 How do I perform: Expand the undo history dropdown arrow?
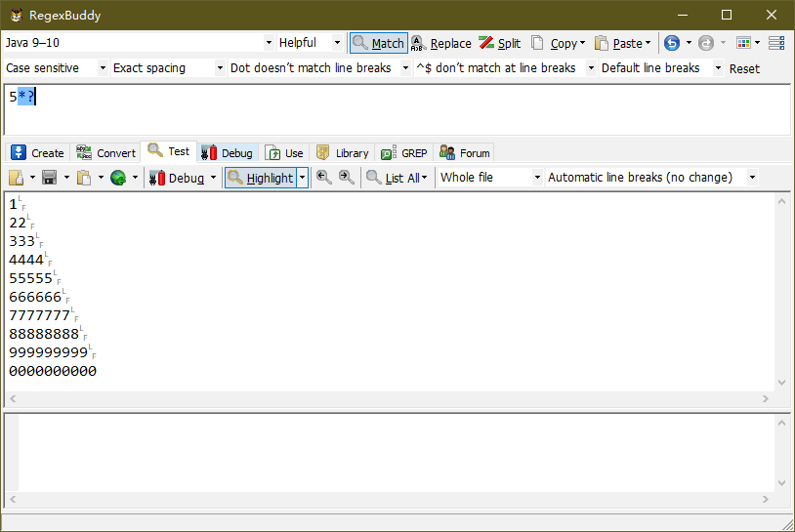click(x=689, y=43)
